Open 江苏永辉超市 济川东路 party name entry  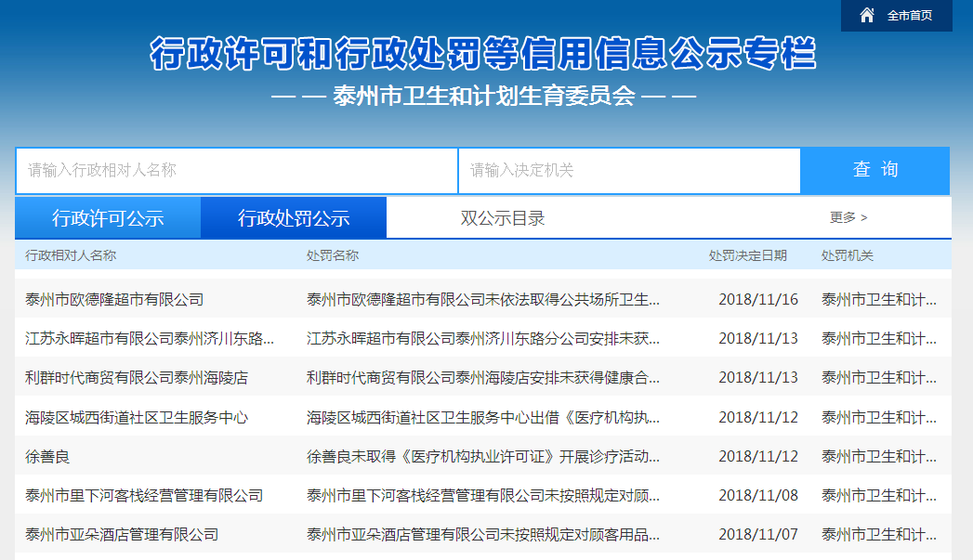tap(150, 339)
